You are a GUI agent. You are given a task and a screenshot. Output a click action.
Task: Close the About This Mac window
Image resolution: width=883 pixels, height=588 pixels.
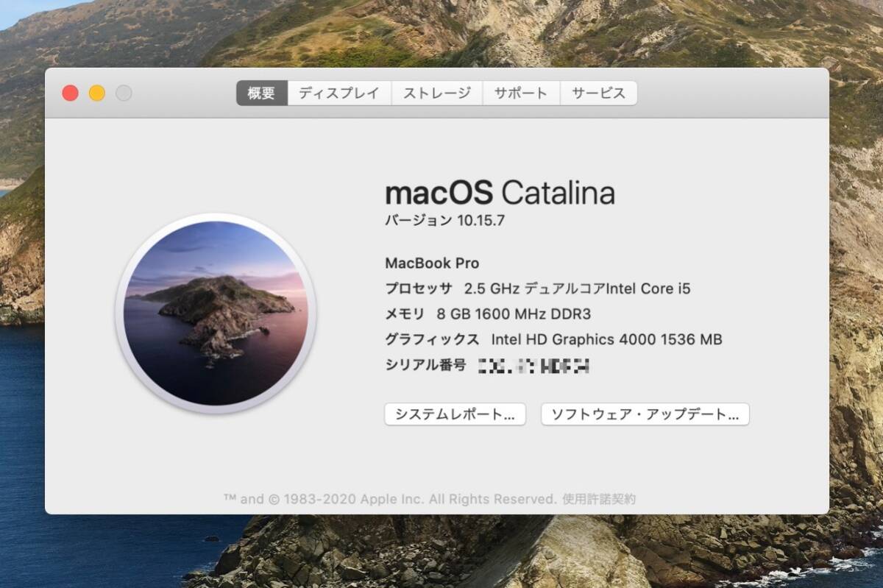(x=70, y=93)
